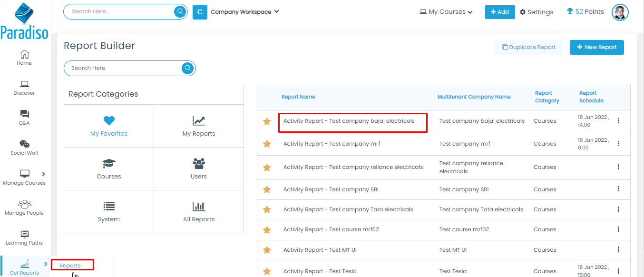644x277 pixels.
Task: Click the Report Builder search field
Action: click(x=124, y=68)
